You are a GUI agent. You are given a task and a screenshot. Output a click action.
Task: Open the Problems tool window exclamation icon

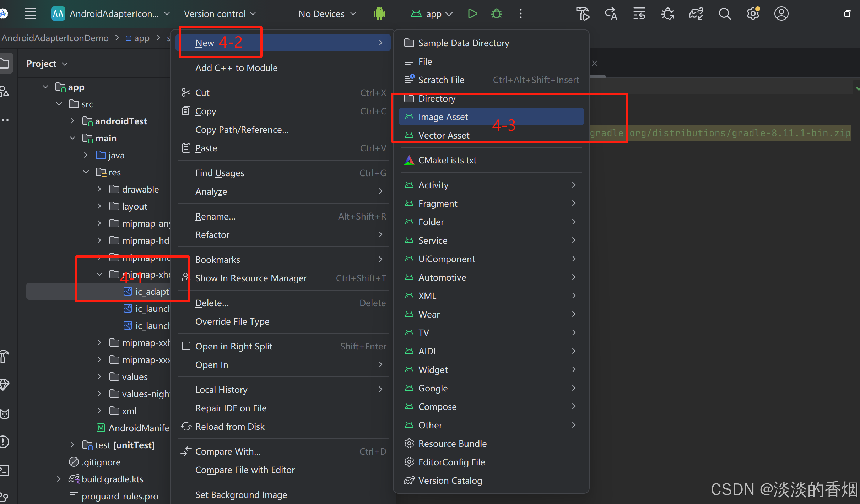tap(5, 441)
